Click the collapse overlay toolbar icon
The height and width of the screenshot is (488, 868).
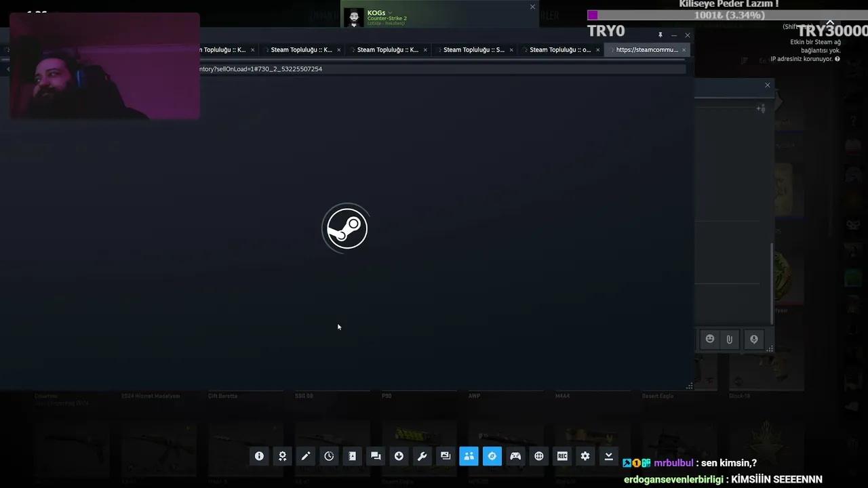pyautogui.click(x=609, y=456)
